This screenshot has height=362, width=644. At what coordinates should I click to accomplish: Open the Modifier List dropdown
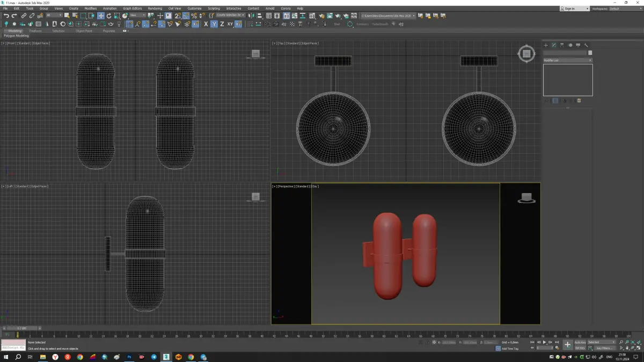pos(568,60)
